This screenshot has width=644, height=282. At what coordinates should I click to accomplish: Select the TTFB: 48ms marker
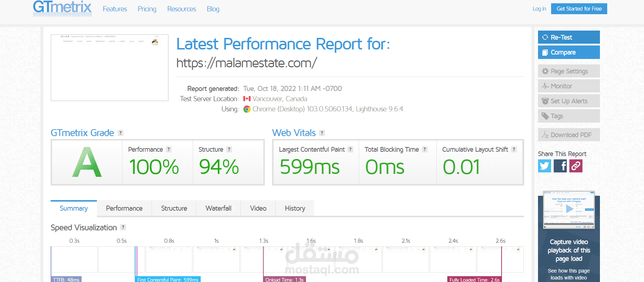66,279
